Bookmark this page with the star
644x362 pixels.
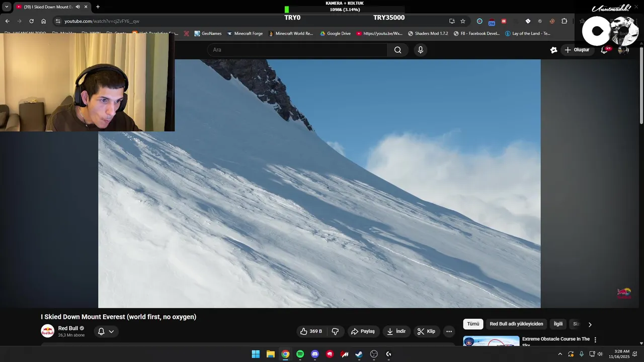pos(463,21)
